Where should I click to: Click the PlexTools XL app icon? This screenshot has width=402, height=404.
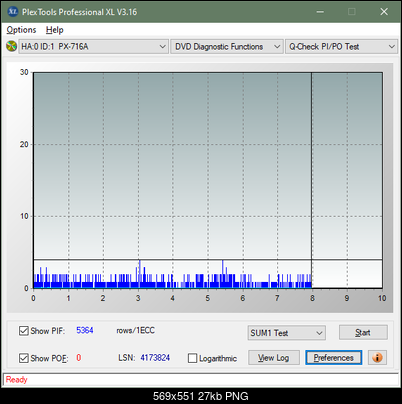pyautogui.click(x=12, y=12)
